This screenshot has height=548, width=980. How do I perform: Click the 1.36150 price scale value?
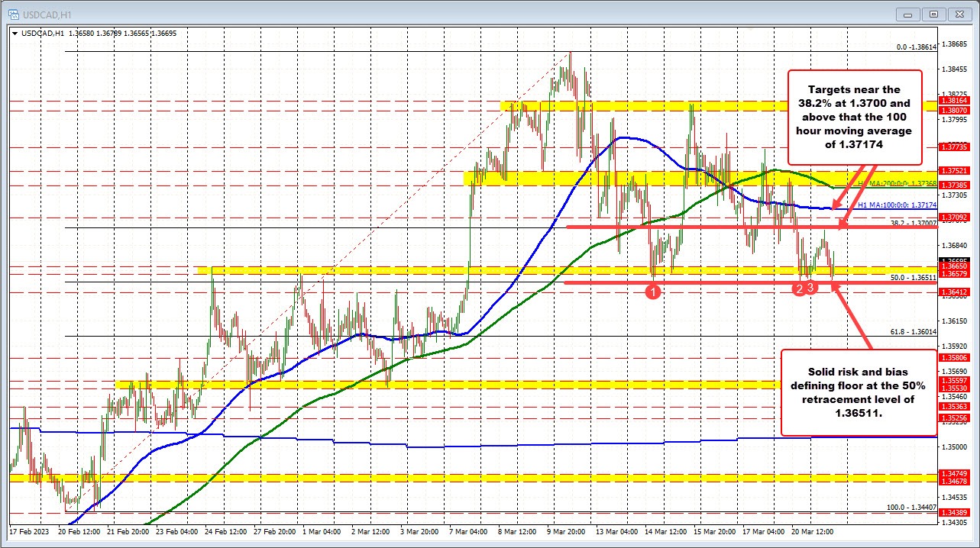[x=956, y=321]
